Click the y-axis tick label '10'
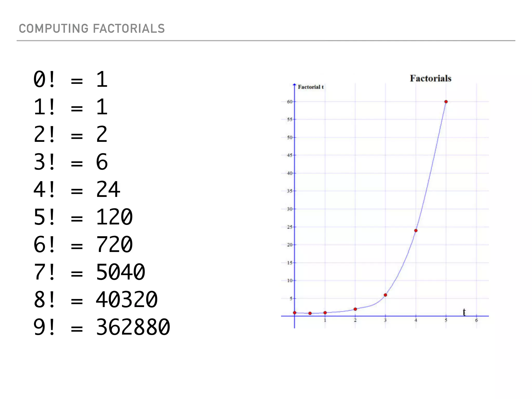This screenshot has height=399, width=532. 289,281
